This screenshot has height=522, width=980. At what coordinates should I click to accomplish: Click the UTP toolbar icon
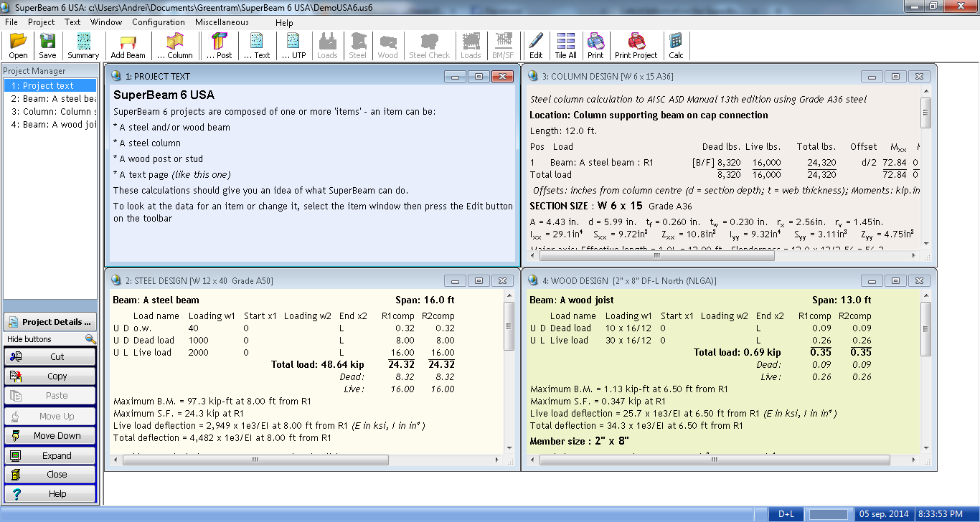(x=293, y=45)
